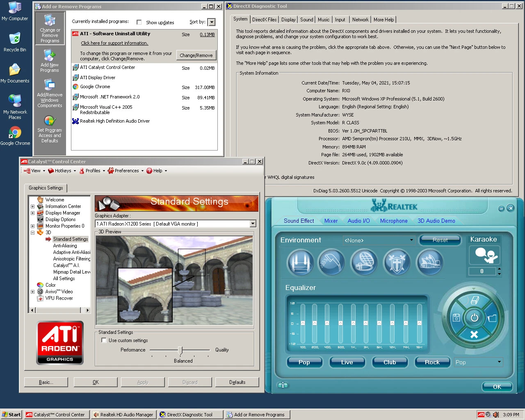This screenshot has width=525, height=420.
Task: Click the Basic... button
Action: [46, 382]
